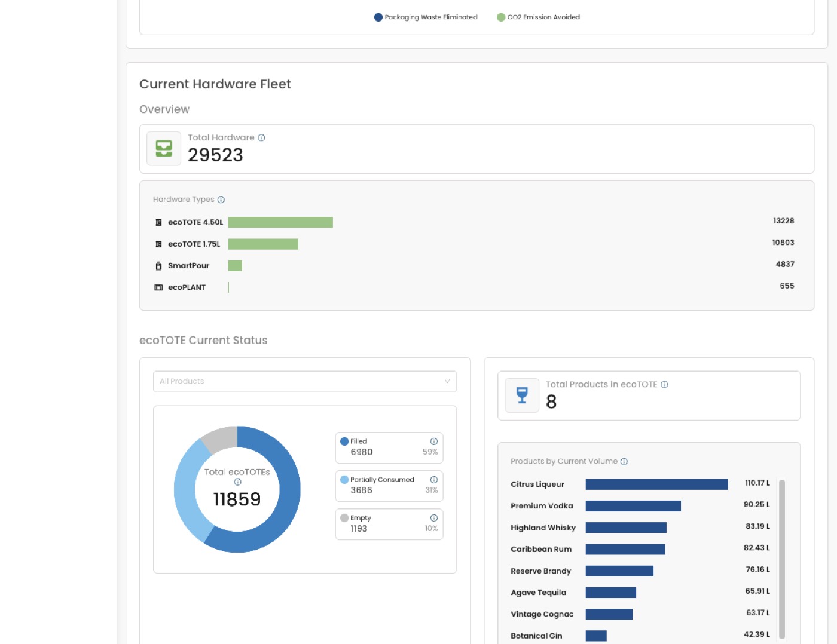Click the light blue Partially Consumed status dot
Screen dimensions: 837x644
coord(344,480)
